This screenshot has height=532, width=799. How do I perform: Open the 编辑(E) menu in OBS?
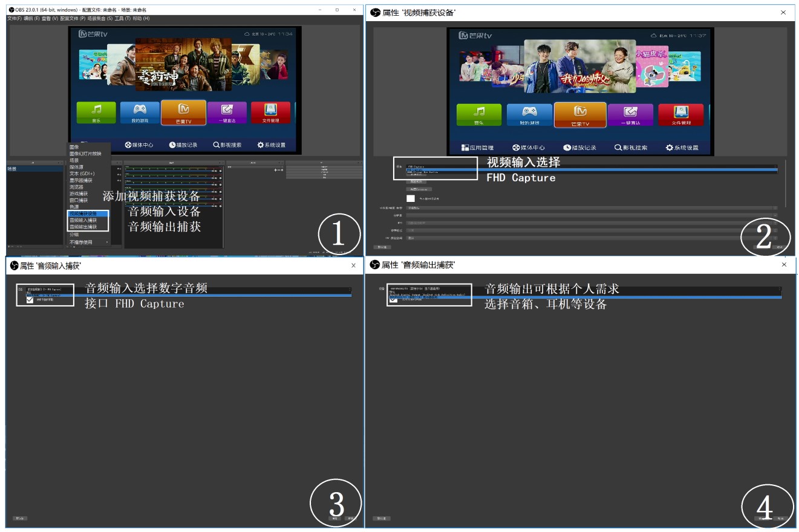pos(31,19)
